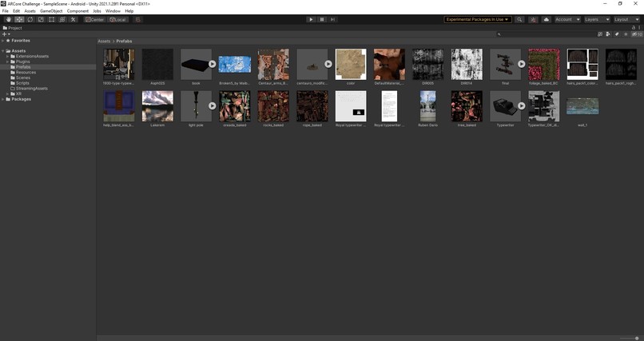Open the Assets menu

30,11
